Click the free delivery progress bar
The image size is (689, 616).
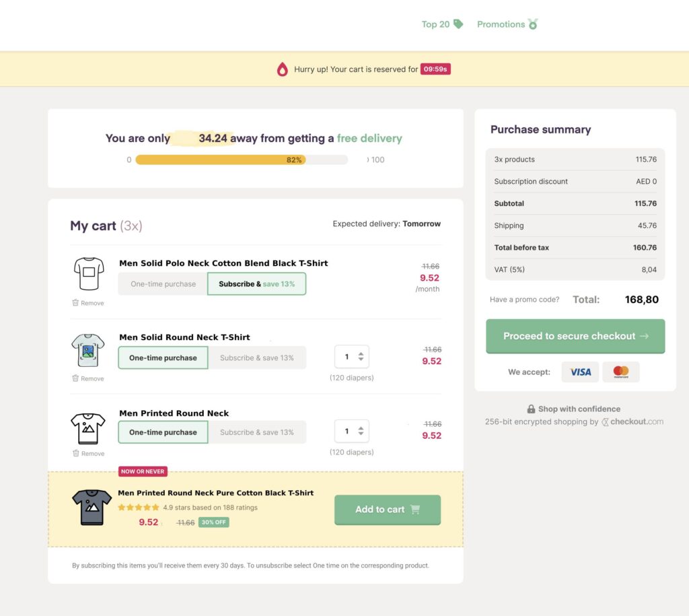242,160
